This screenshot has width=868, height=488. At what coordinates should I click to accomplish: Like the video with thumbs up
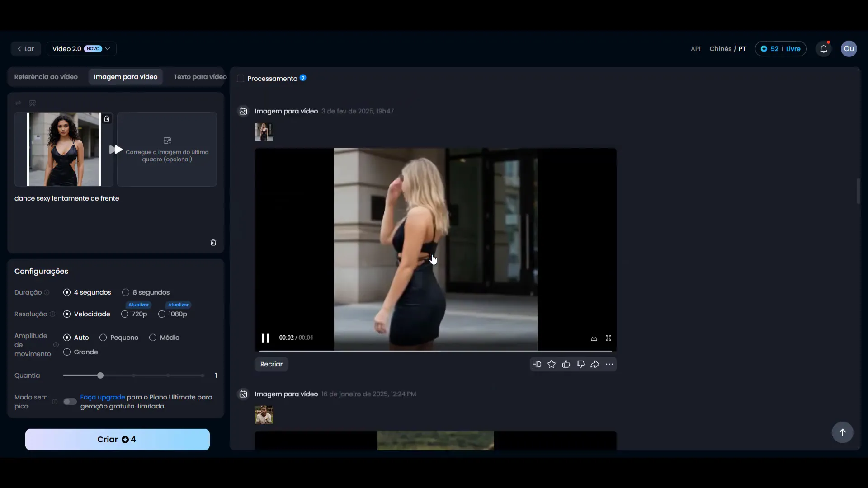pos(566,364)
